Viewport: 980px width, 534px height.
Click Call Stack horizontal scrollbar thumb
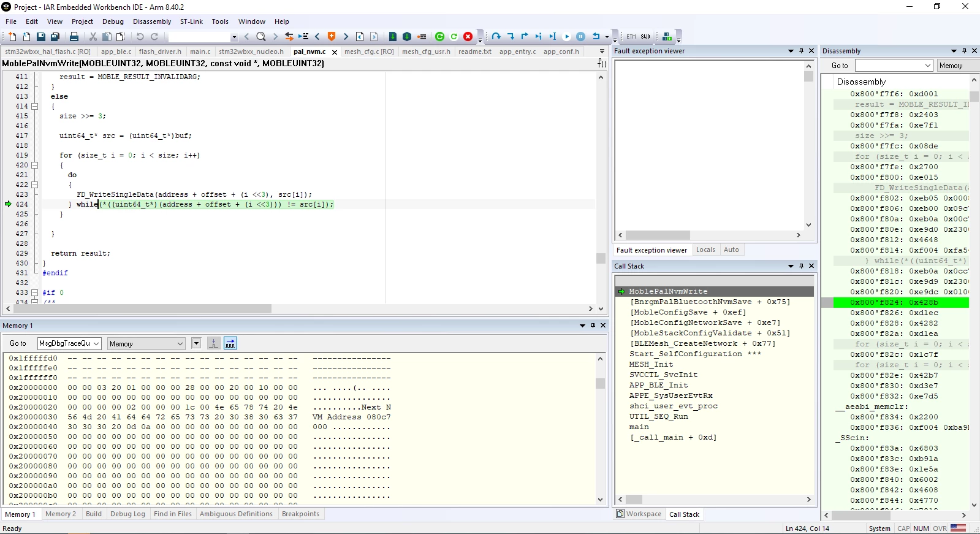tap(634, 500)
